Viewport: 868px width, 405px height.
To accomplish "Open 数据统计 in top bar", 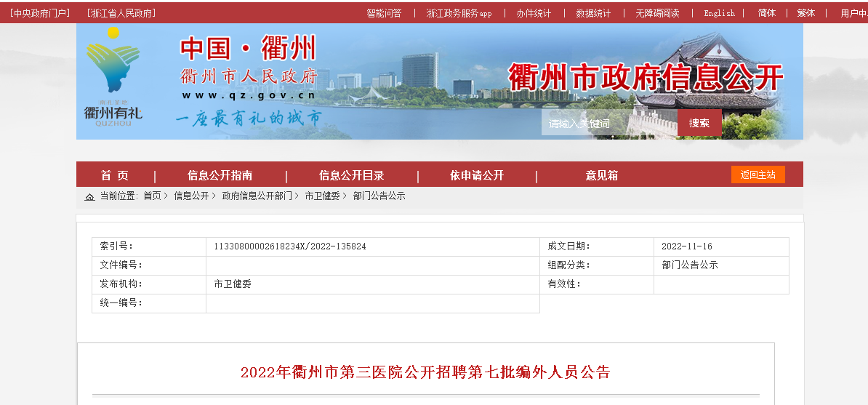I will click(x=593, y=13).
